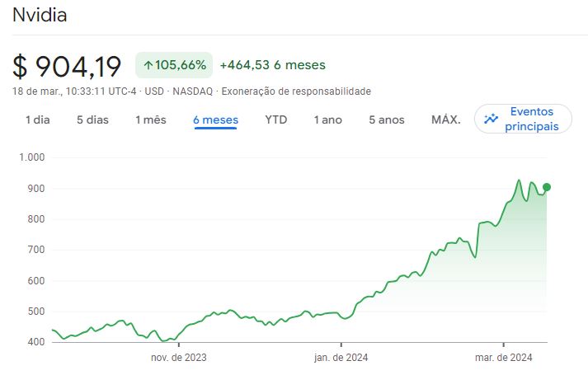Select the 6 meses tab
This screenshot has height=375, width=588.
(x=215, y=120)
